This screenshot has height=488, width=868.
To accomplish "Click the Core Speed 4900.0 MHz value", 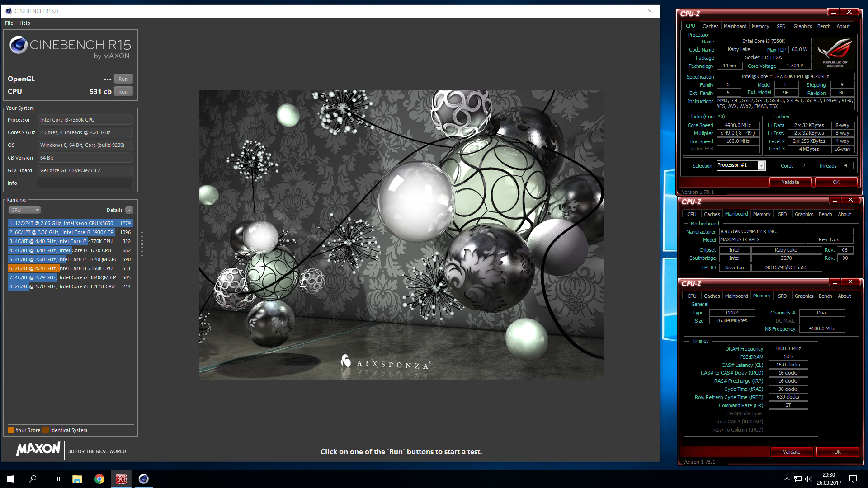I will tap(738, 125).
